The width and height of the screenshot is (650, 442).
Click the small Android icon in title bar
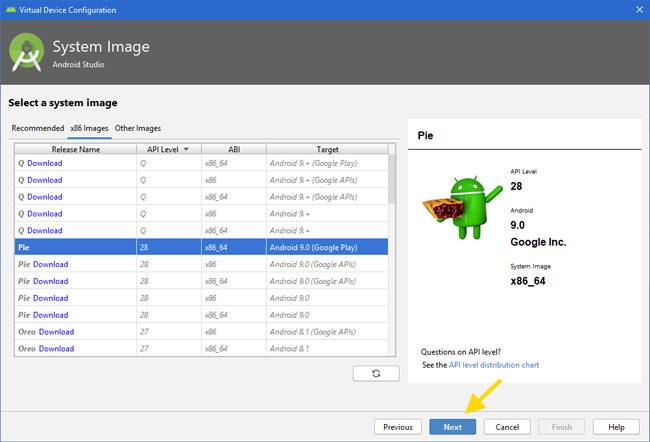(x=11, y=10)
